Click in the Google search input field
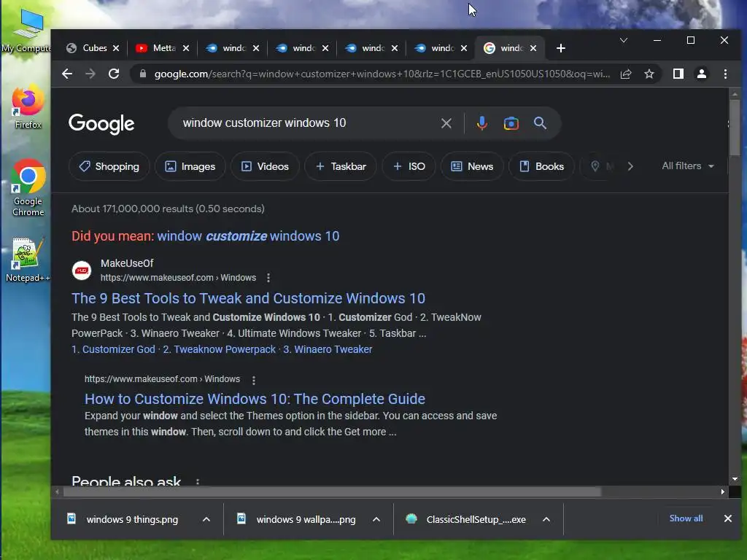This screenshot has width=747, height=560. pos(305,122)
